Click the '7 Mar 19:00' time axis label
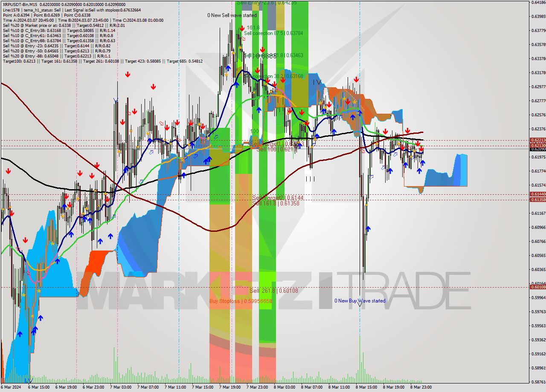Screen dimensions: 546x392 click(230, 387)
